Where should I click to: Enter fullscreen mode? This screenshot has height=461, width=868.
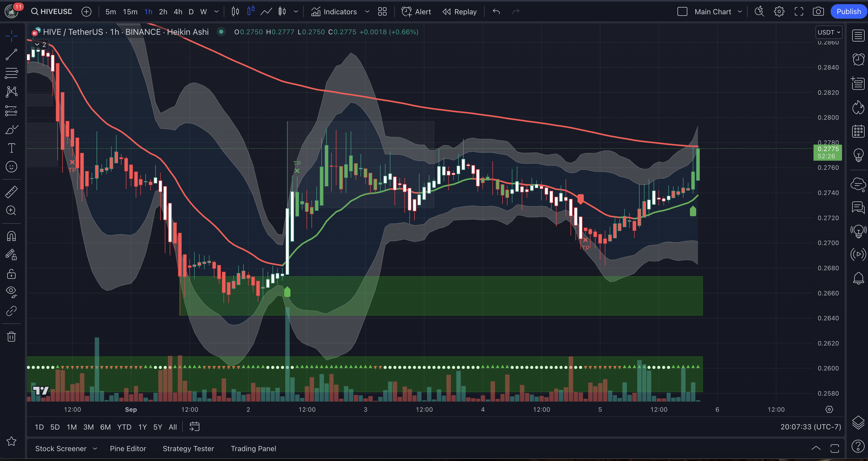799,12
